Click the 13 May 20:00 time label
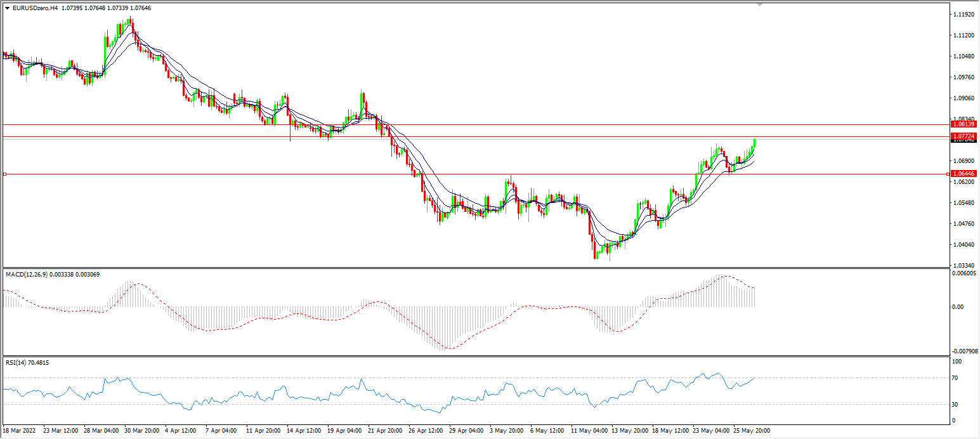980x439 pixels. tap(630, 431)
